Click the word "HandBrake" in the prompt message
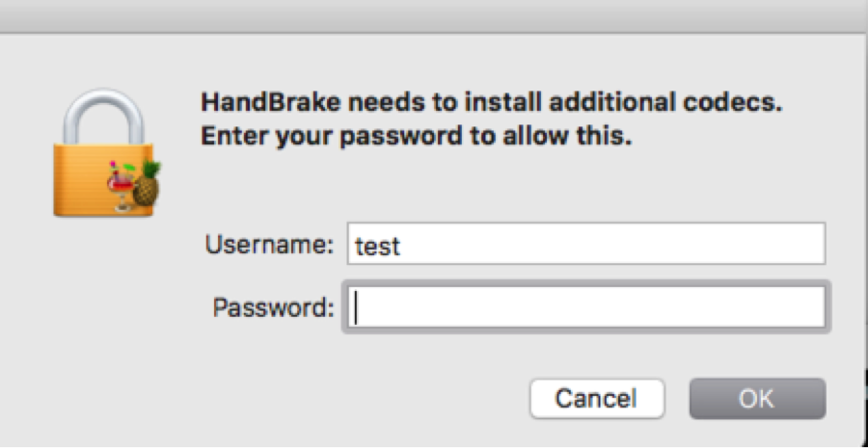868x448 pixels. point(264,103)
